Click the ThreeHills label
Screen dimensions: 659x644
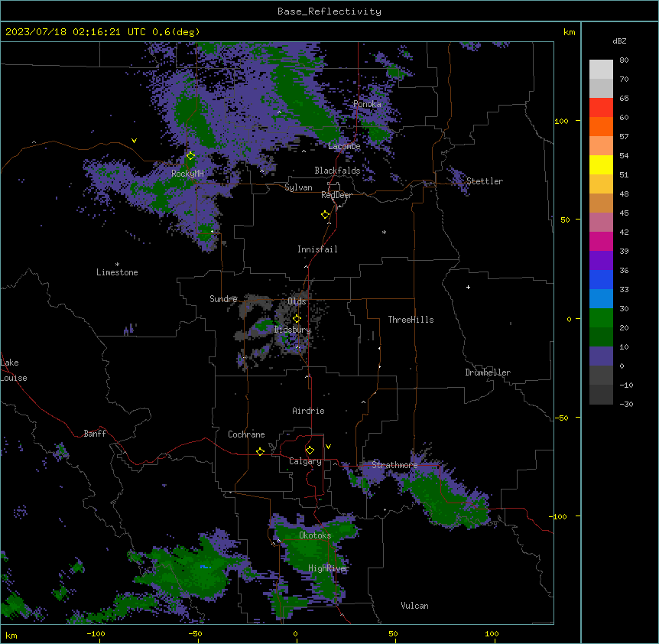(x=411, y=320)
